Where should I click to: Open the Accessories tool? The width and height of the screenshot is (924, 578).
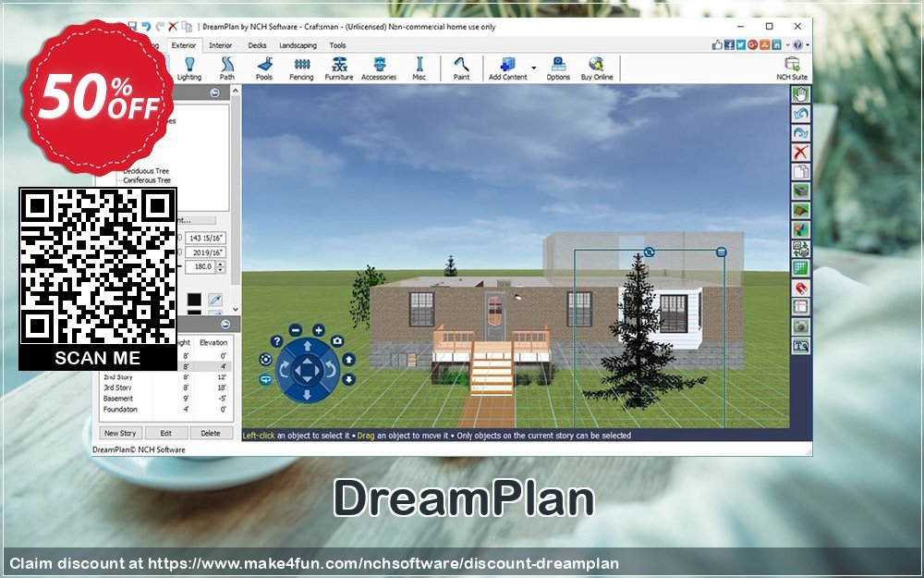coord(379,68)
